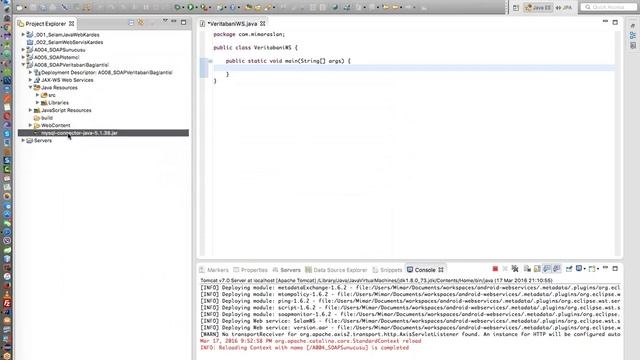
Task: Toggle show console when standard output changes
Action: coord(547,269)
